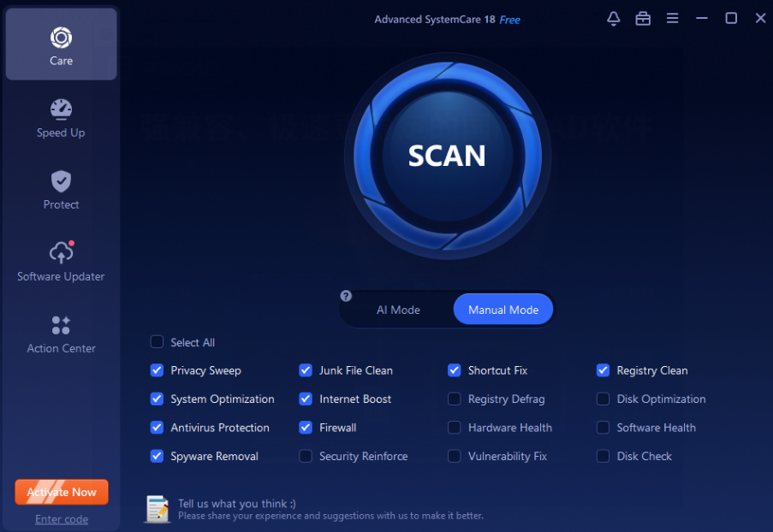Uncheck Junk File Clean

(x=306, y=370)
